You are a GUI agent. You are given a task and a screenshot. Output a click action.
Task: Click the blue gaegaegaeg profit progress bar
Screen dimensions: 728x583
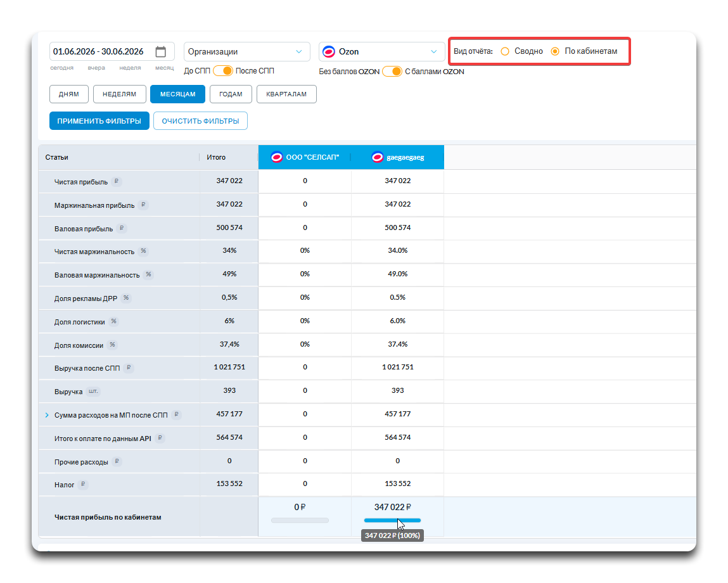pyautogui.click(x=392, y=520)
